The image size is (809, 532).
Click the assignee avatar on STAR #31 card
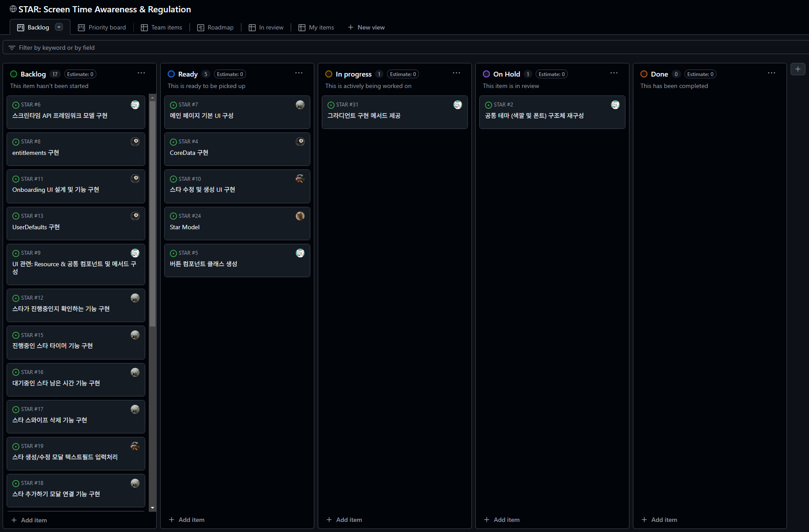[458, 105]
